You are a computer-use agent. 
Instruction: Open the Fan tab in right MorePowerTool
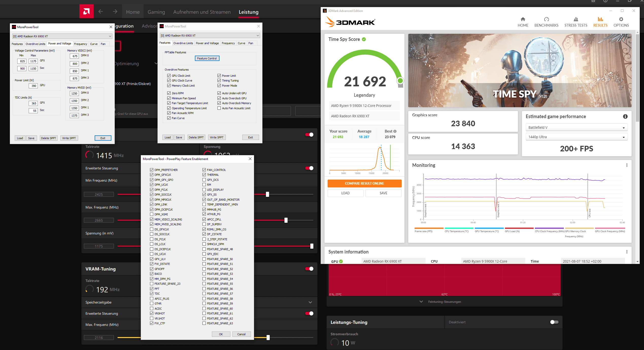251,43
